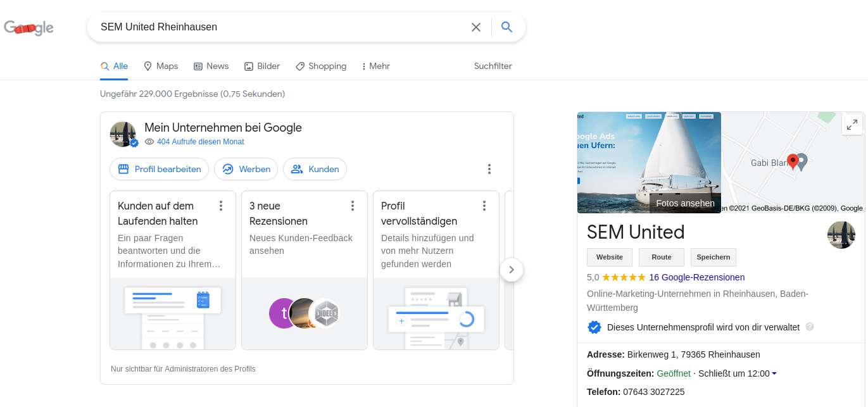Click the blue verified checkmark badge
The width and height of the screenshot is (868, 407).
pos(594,327)
